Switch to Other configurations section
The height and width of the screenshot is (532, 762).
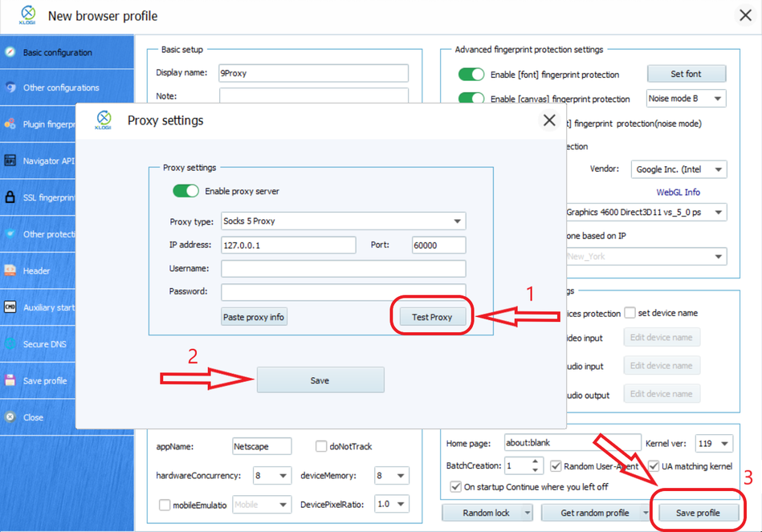pyautogui.click(x=56, y=87)
